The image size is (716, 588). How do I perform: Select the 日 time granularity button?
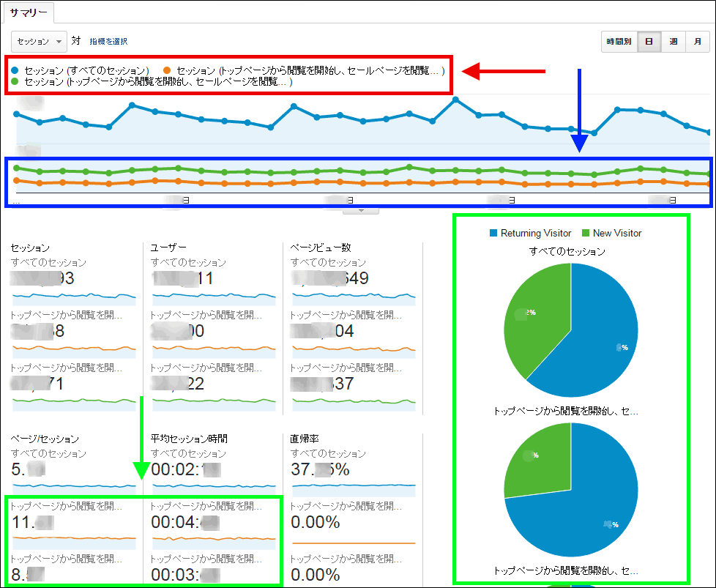pyautogui.click(x=649, y=42)
